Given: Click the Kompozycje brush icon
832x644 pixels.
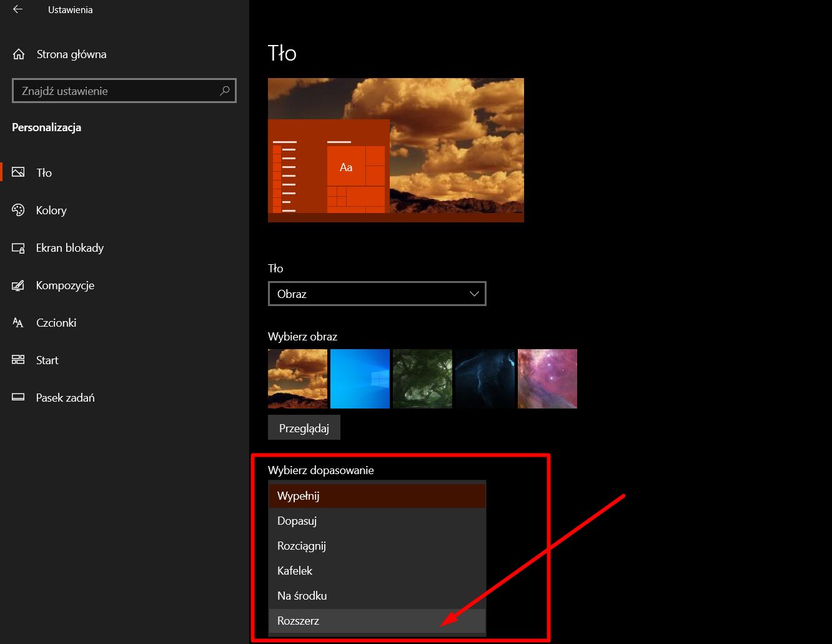Looking at the screenshot, I should tap(18, 285).
